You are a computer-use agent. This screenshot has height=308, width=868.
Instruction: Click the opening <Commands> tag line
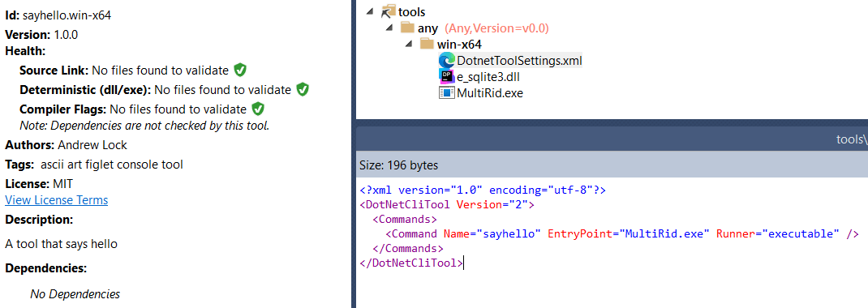click(405, 219)
